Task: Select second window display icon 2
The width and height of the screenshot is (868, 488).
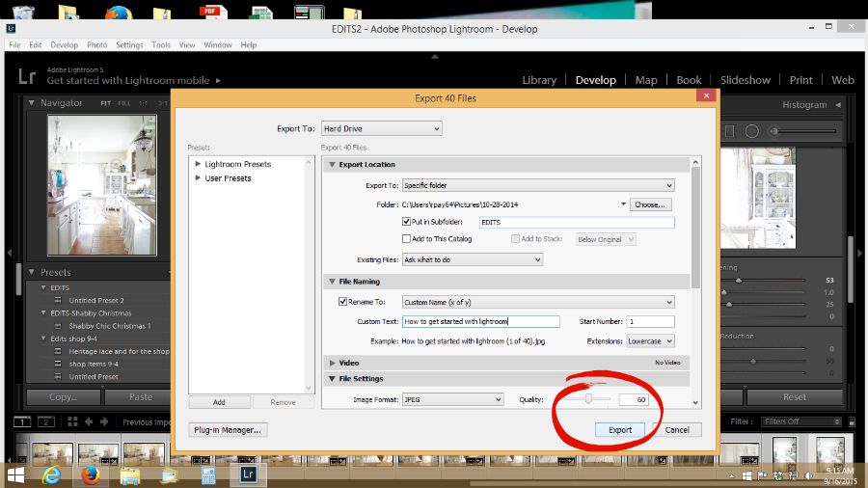Action: click(46, 422)
